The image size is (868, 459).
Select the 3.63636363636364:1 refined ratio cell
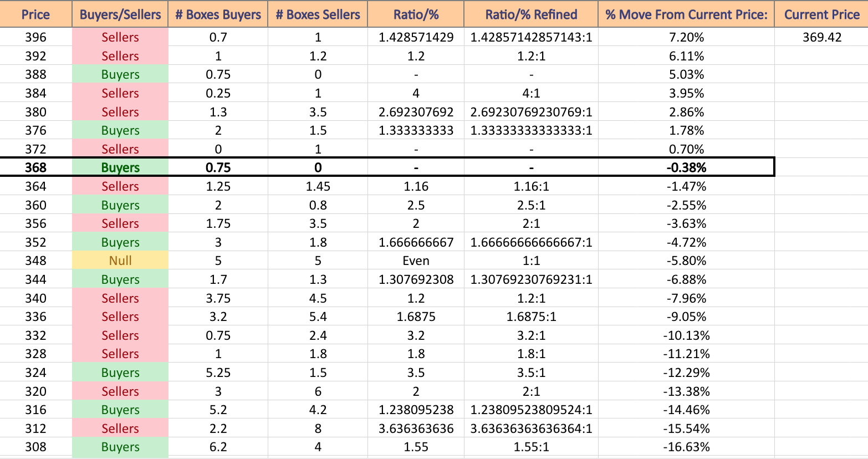tap(531, 429)
